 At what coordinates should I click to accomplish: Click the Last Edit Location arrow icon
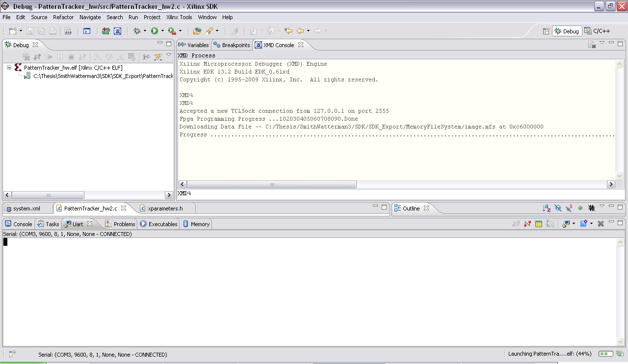(x=288, y=31)
